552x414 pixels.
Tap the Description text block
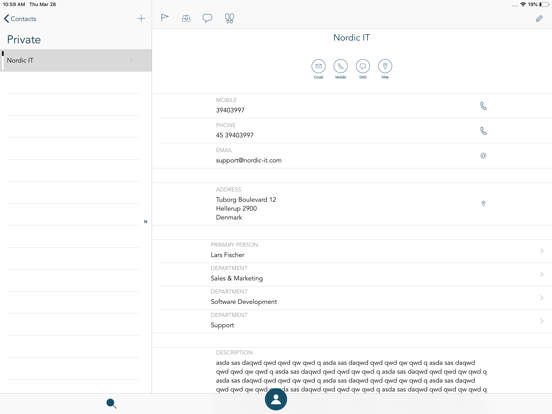pos(351,376)
